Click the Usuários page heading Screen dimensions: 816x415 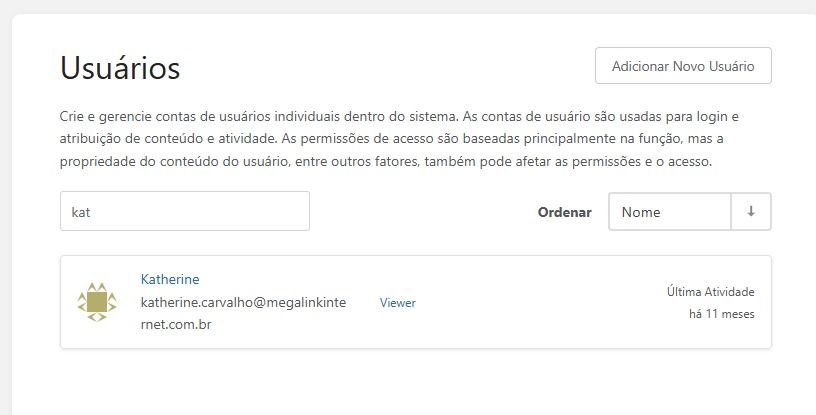pyautogui.click(x=120, y=68)
